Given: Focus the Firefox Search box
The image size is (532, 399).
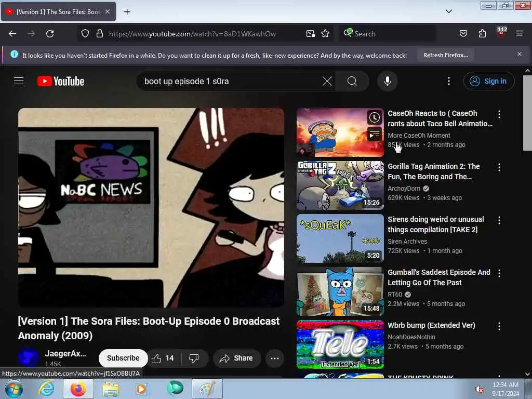Looking at the screenshot, I should tap(387, 34).
